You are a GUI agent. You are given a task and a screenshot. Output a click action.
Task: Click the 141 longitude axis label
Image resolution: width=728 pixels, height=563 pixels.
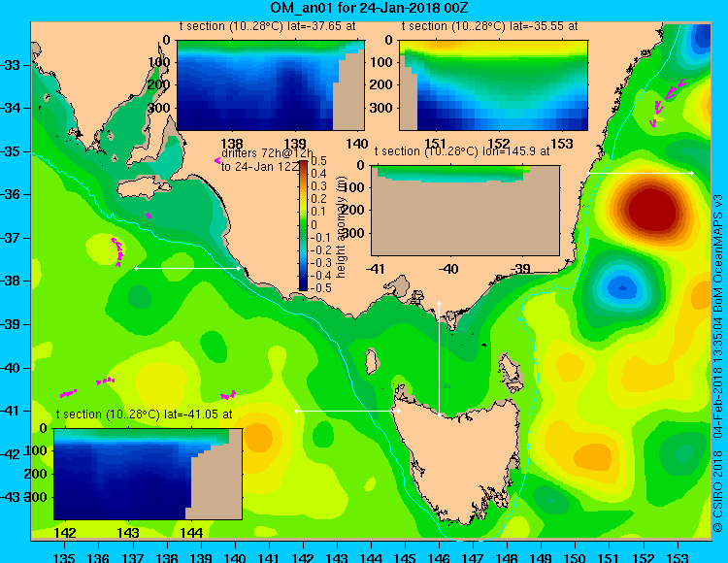point(268,557)
